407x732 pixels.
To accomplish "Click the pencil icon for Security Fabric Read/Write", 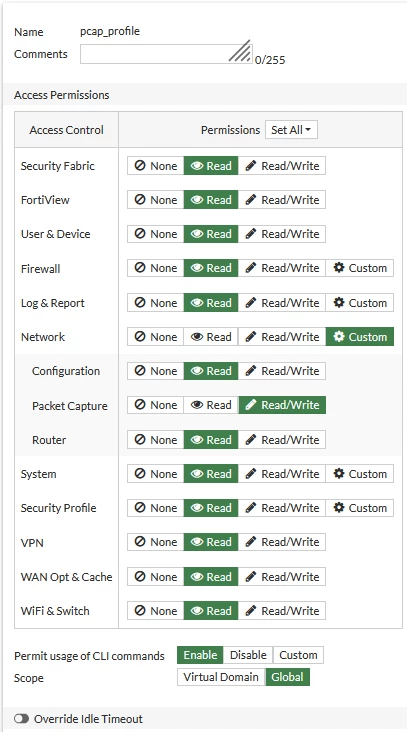I will (251, 166).
